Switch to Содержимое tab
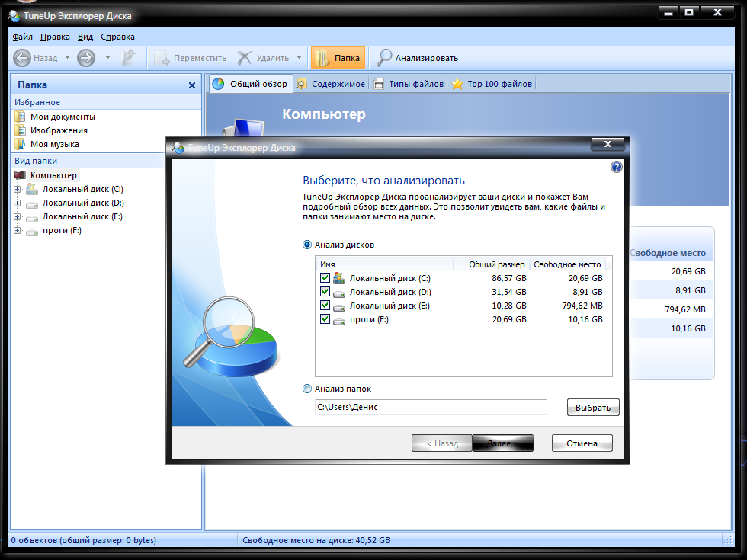This screenshot has height=560, width=747. point(331,84)
